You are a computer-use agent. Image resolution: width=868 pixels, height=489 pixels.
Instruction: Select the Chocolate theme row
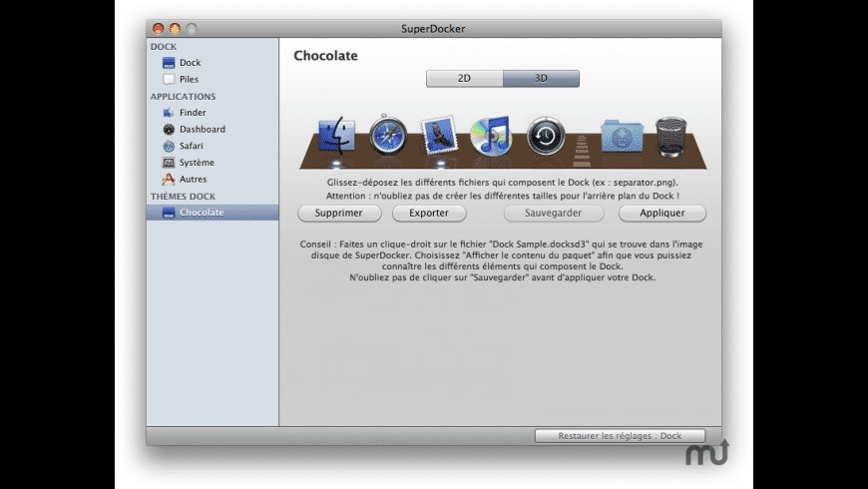[213, 213]
